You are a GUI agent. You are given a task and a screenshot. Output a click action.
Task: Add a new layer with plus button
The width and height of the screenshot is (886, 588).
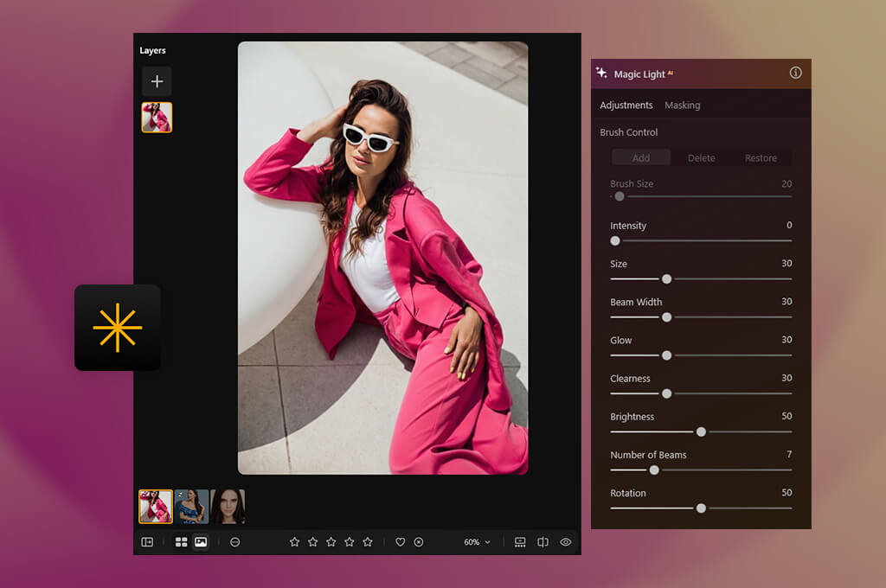(157, 81)
